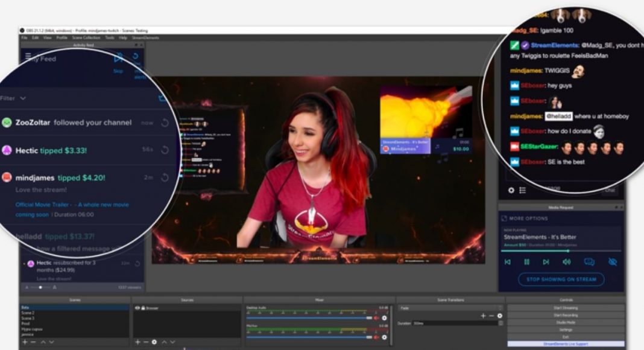644x350 pixels.
Task: Click the chat settings gear icon
Action: [511, 190]
